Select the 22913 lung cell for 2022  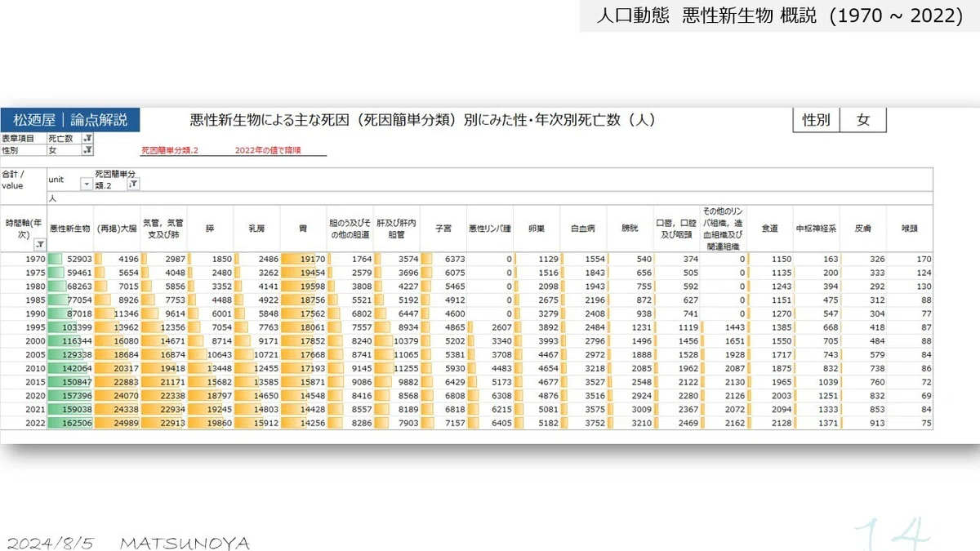point(163,424)
